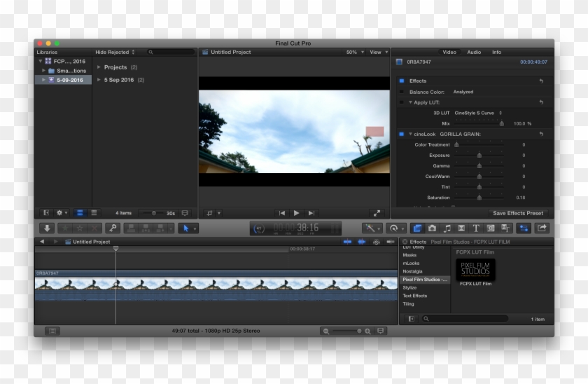This screenshot has width=588, height=384.
Task: Adjust the Saturation slider
Action: click(479, 198)
